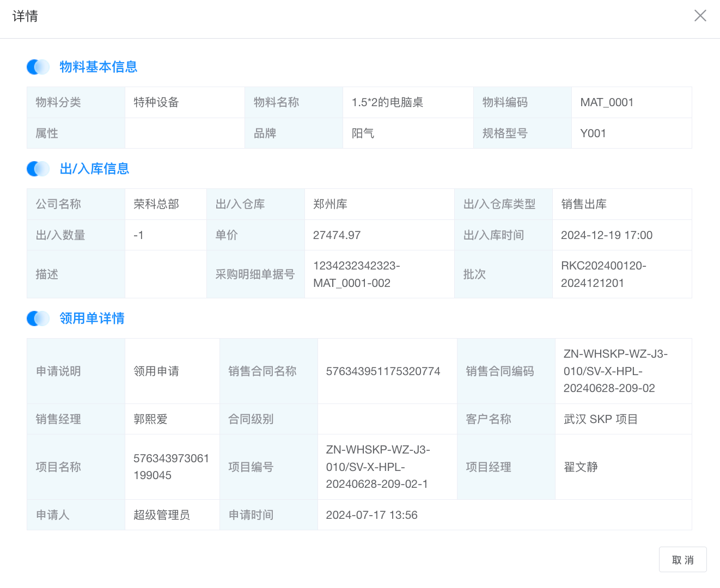
Task: Toggle the icon beside 出/入库信息
Action: coord(38,169)
